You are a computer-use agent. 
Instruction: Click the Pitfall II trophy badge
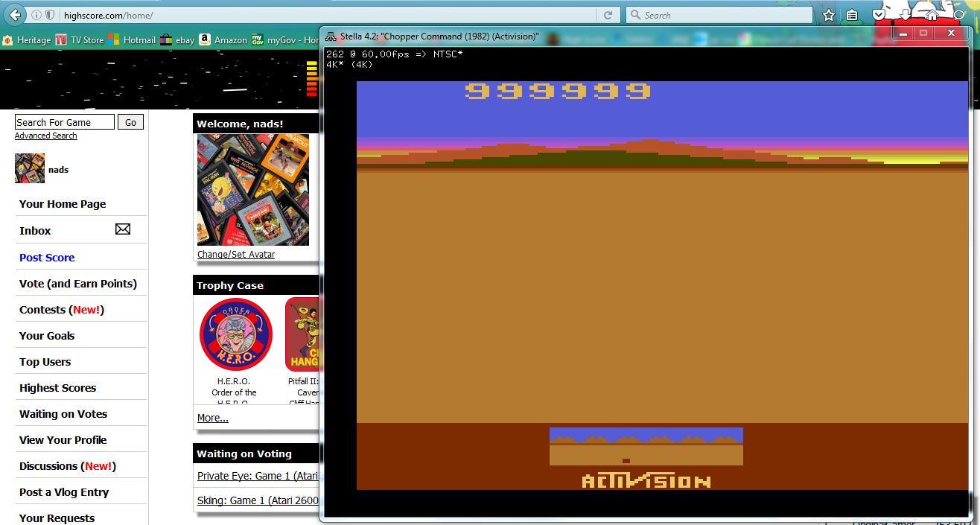[x=302, y=334]
